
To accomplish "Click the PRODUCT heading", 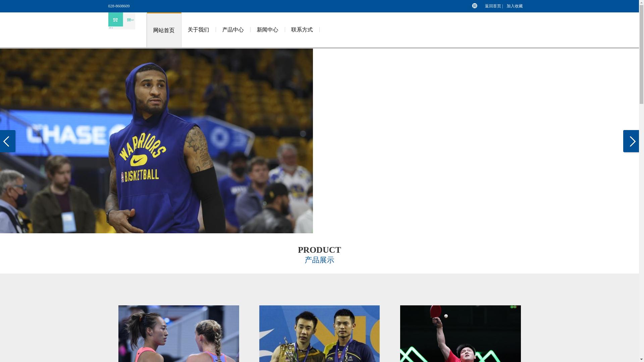I will point(319,250).
